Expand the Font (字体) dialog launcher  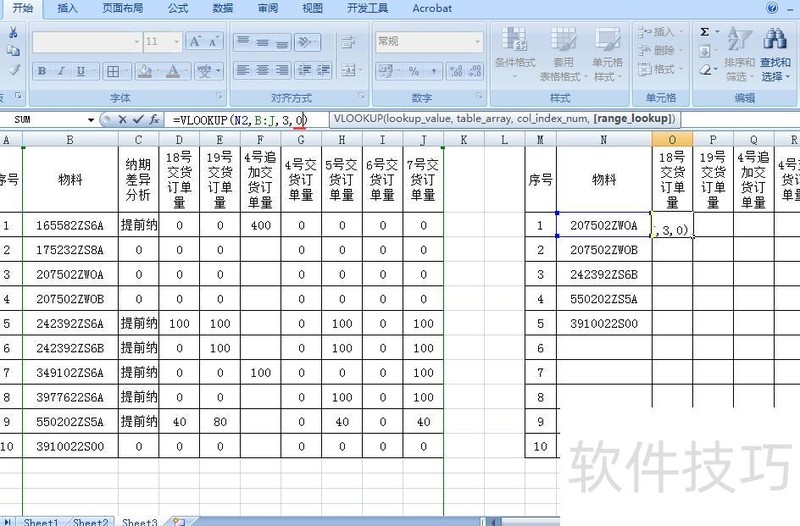pos(219,96)
